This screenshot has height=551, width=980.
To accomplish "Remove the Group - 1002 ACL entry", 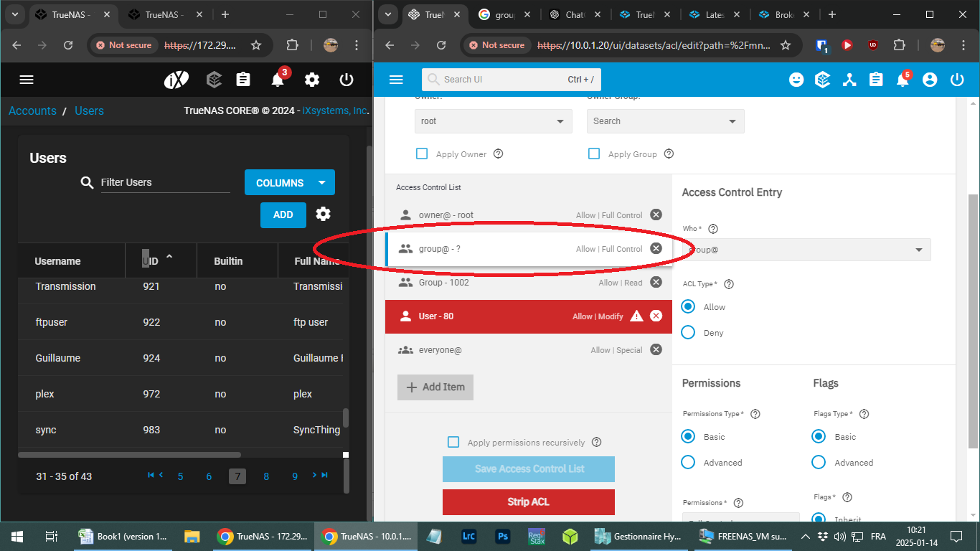I will click(656, 282).
